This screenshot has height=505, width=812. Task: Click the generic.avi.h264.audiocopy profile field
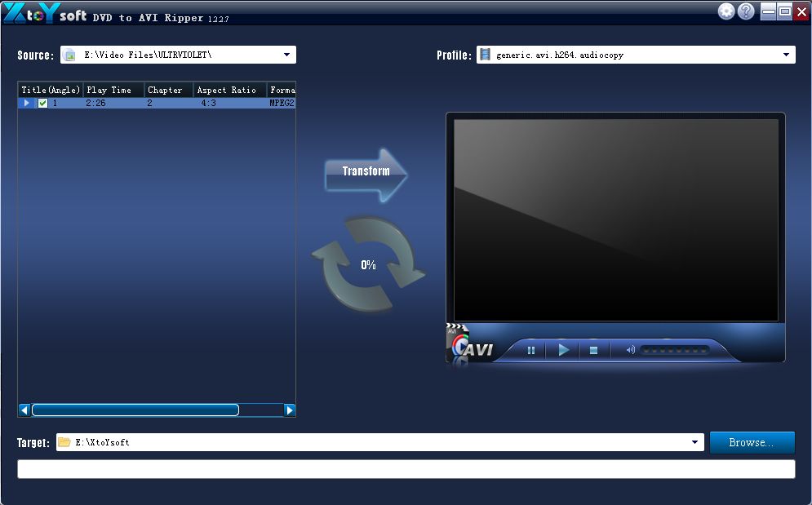(x=636, y=55)
